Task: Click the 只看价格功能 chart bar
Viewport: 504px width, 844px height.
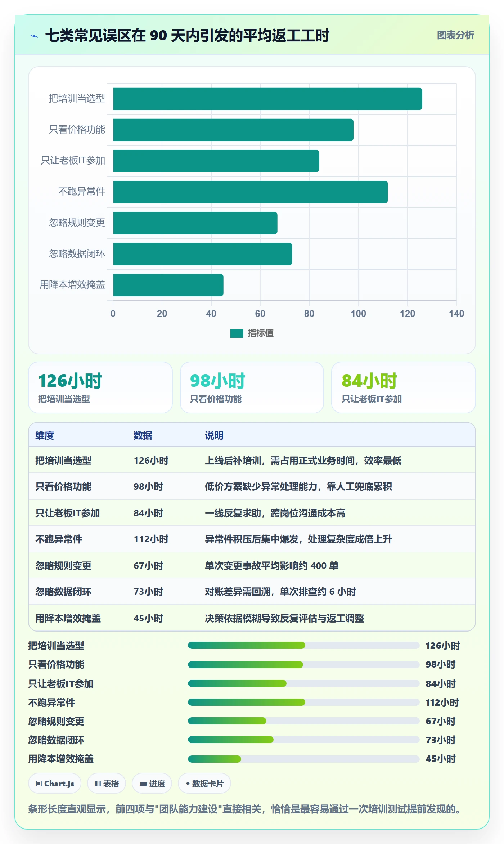Action: click(233, 130)
